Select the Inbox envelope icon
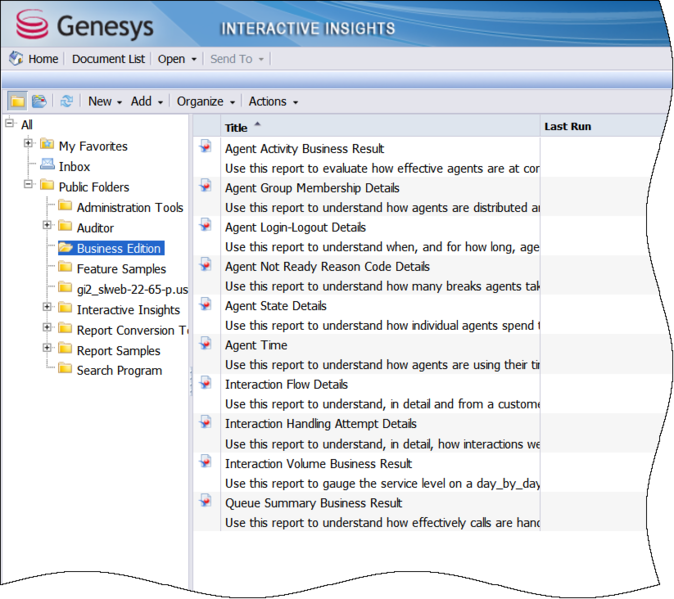This screenshot has height=599, width=674. pos(47,166)
